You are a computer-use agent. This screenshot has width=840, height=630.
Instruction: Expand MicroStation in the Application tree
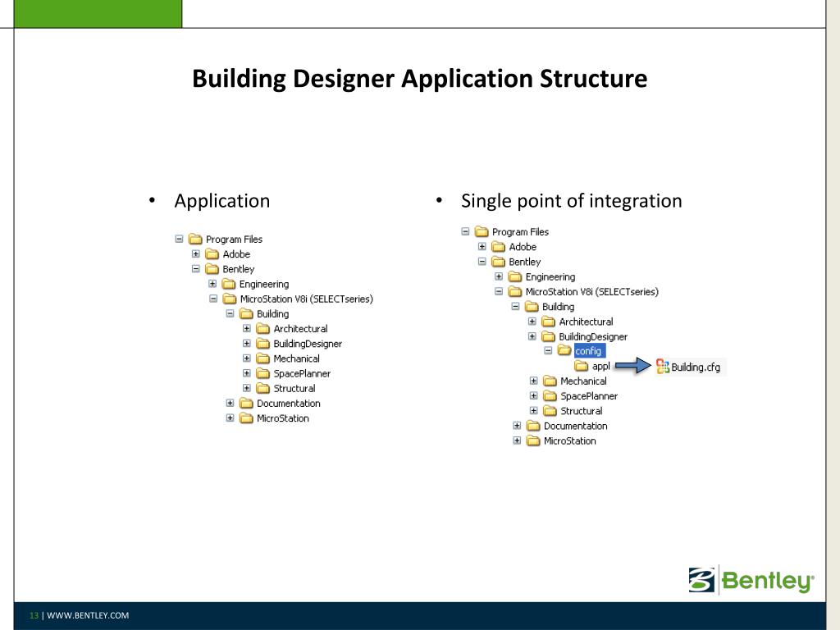coord(230,418)
